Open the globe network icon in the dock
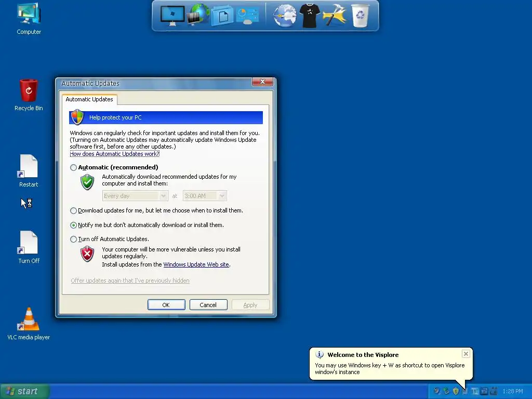 tap(198, 14)
